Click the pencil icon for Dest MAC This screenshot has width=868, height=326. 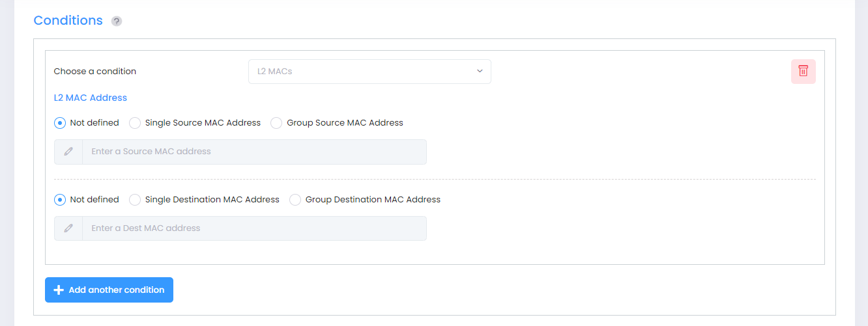[x=68, y=228]
